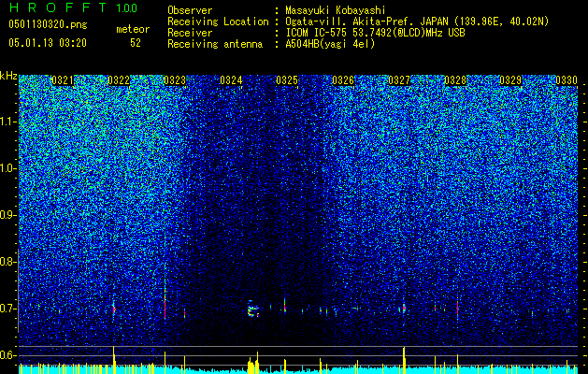Select the observer name Masayuki Kobayashi
The height and width of the screenshot is (374, 588).
pyautogui.click(x=335, y=10)
